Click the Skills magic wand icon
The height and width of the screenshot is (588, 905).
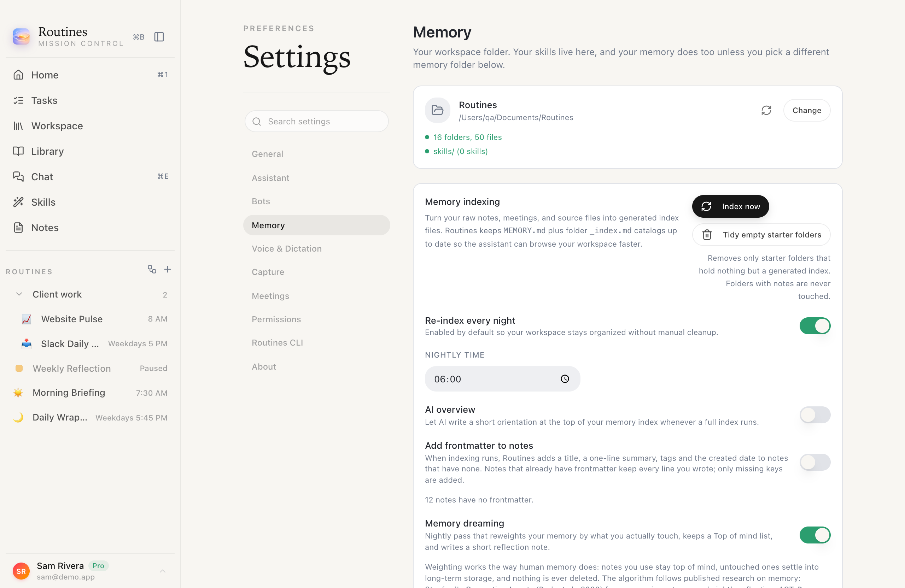18,202
